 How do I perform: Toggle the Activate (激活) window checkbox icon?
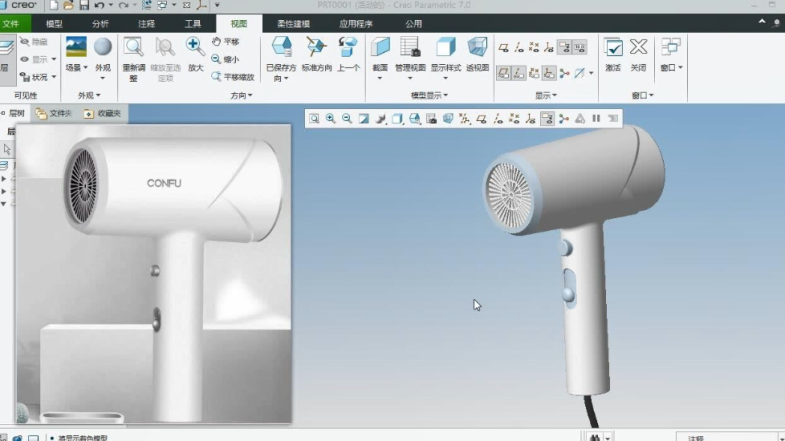612,48
